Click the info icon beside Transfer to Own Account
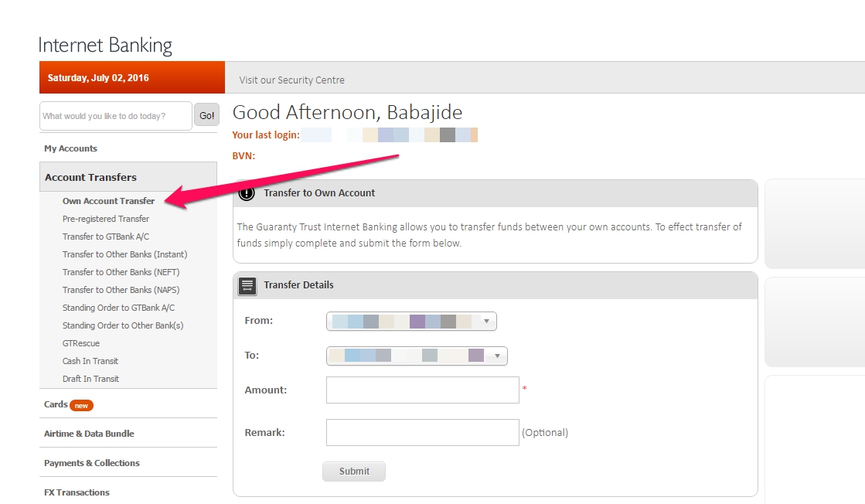This screenshot has width=865, height=504. 247,193
